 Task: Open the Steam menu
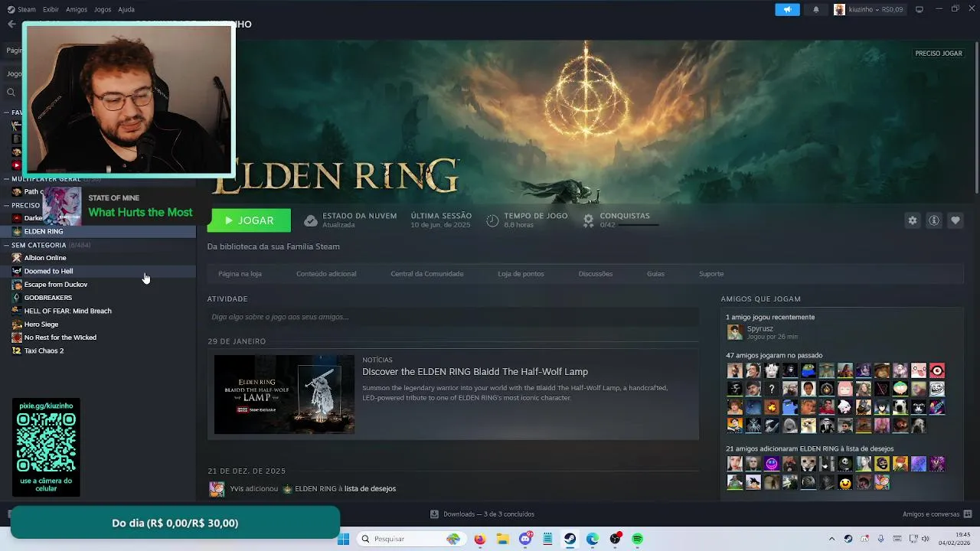point(21,9)
